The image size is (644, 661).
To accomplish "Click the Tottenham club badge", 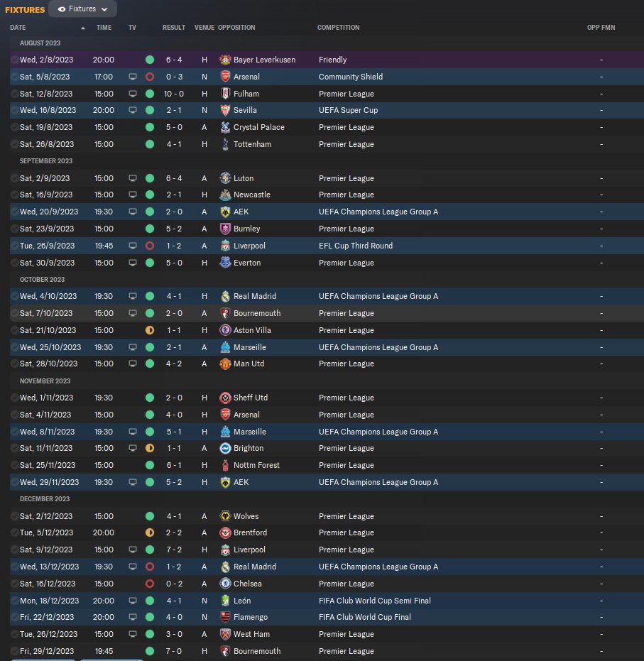I will [226, 144].
